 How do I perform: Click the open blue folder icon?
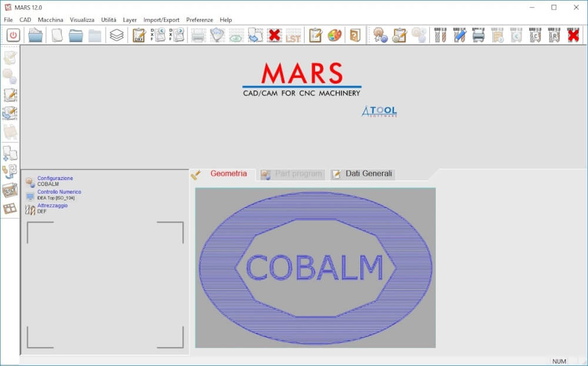76,35
